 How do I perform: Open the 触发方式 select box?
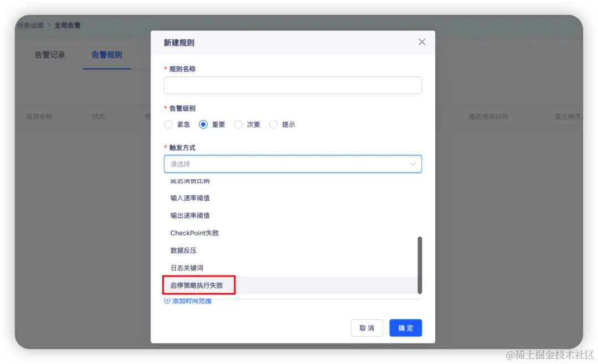[x=292, y=164]
